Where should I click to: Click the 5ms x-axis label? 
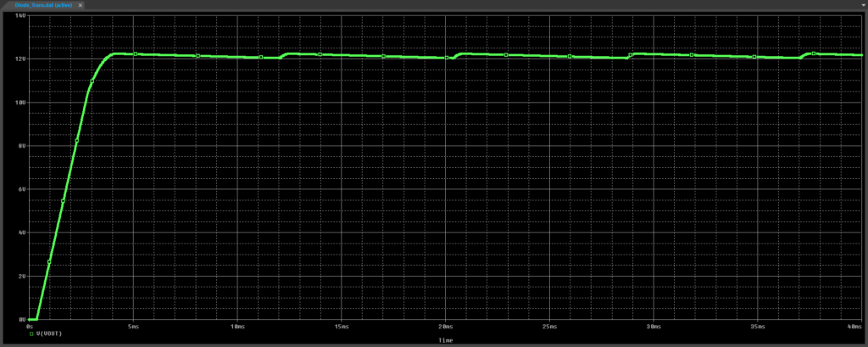point(133,327)
